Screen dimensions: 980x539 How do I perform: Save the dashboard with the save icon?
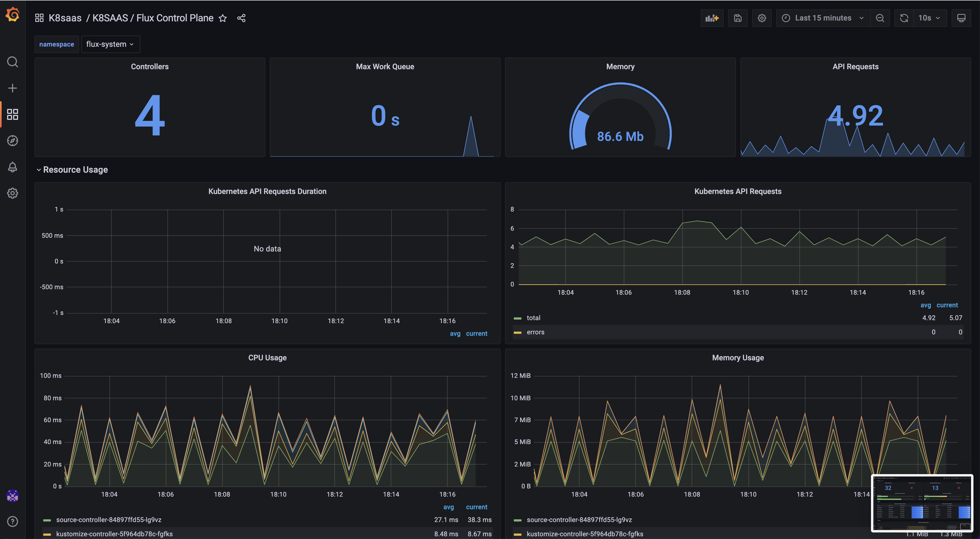[738, 18]
